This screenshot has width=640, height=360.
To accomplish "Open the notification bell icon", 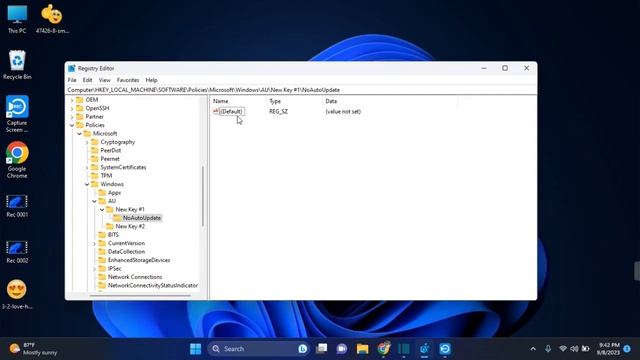I will [x=627, y=349].
